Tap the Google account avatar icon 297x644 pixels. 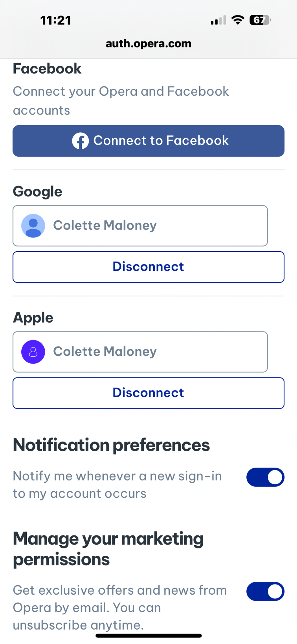pos(33,226)
